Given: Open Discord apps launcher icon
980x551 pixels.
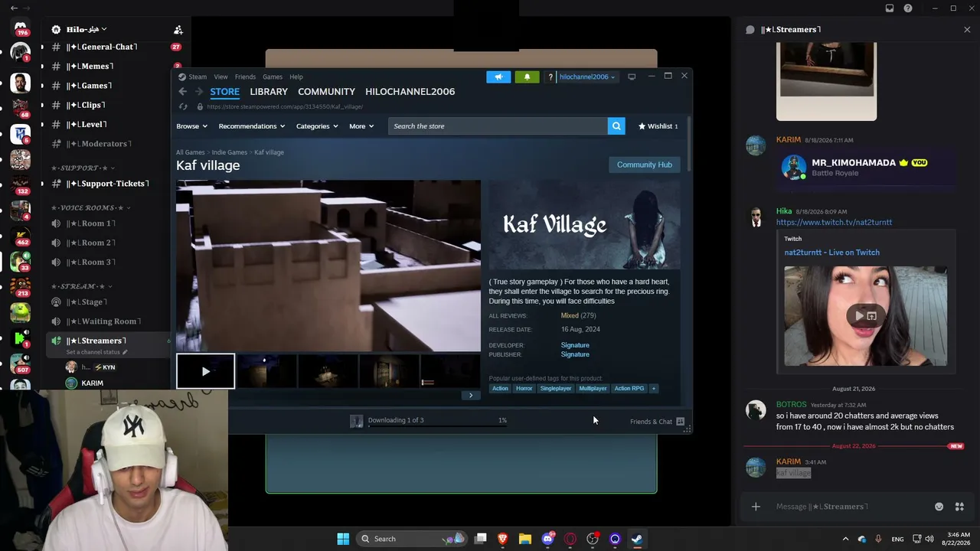Looking at the screenshot, I should tap(959, 507).
